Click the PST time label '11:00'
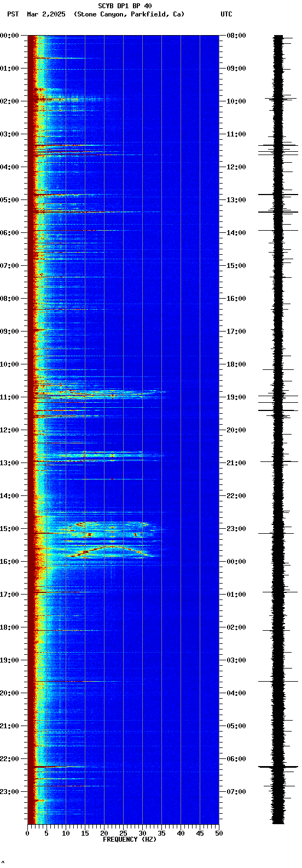The width and height of the screenshot is (302, 868). 9,397
